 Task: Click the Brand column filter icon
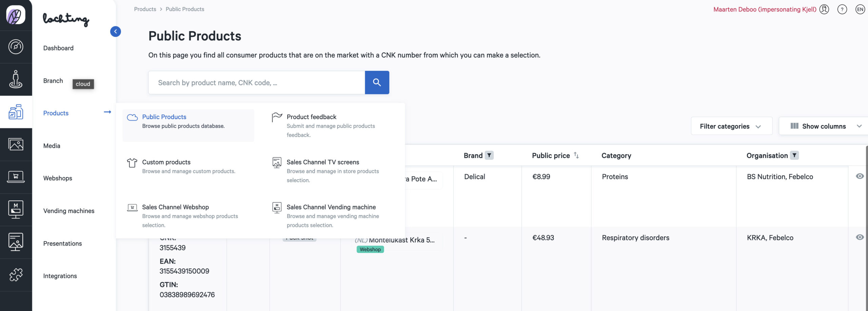coord(489,155)
